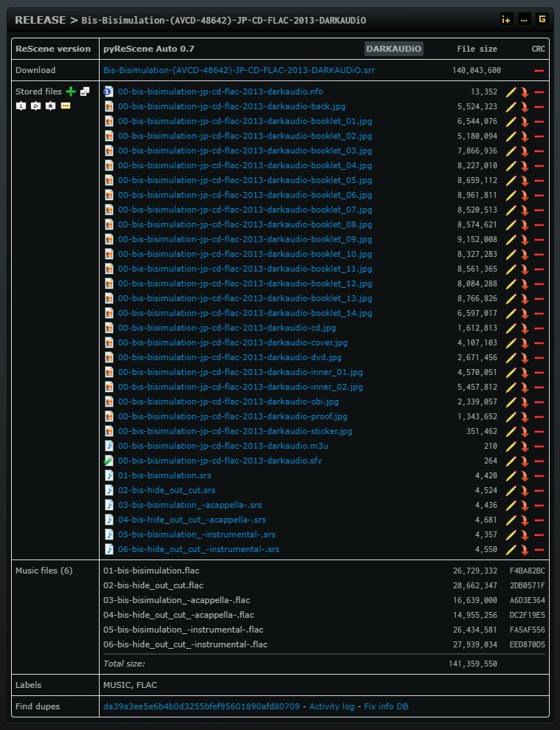
Task: Open booklet_06.jpg file link
Action: [245, 195]
